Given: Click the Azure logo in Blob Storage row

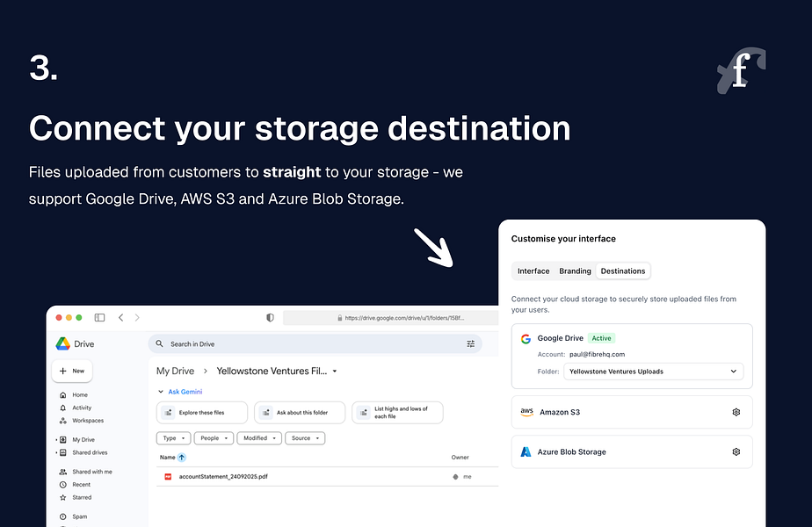Looking at the screenshot, I should 526,452.
